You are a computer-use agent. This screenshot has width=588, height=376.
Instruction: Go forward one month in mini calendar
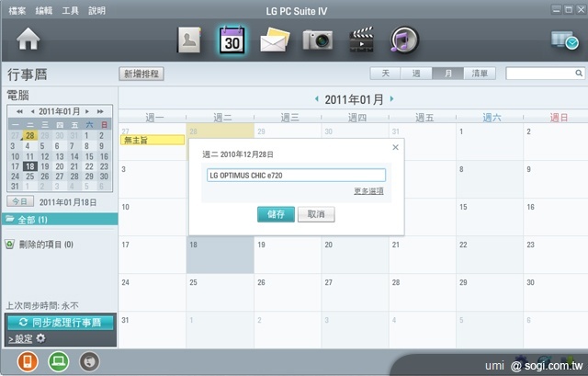pos(87,111)
